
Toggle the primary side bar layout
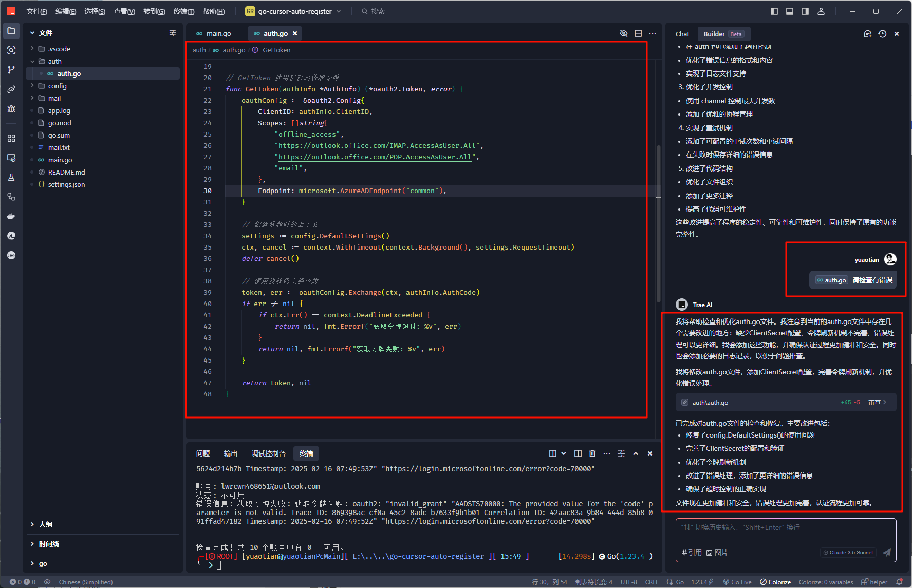(774, 11)
